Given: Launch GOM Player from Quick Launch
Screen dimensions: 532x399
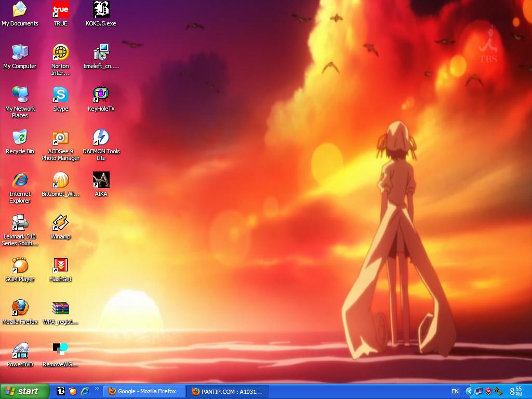Looking at the screenshot, I should (x=73, y=391).
